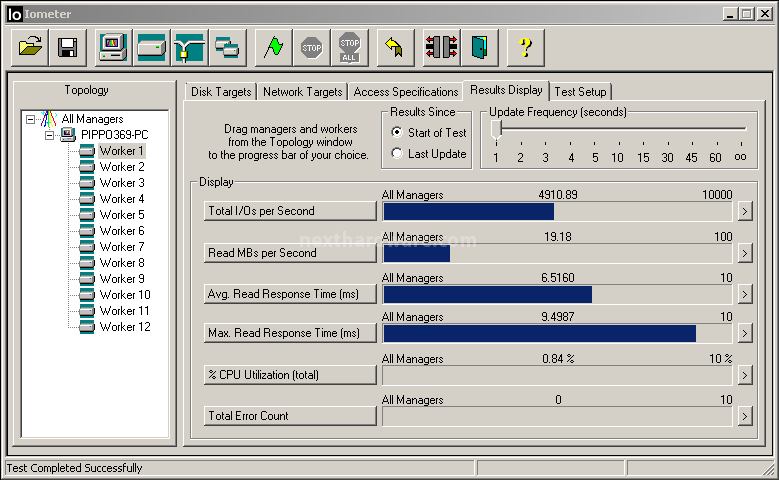Click the Max. Read Response Time progress bar
The width and height of the screenshot is (779, 480).
(557, 333)
